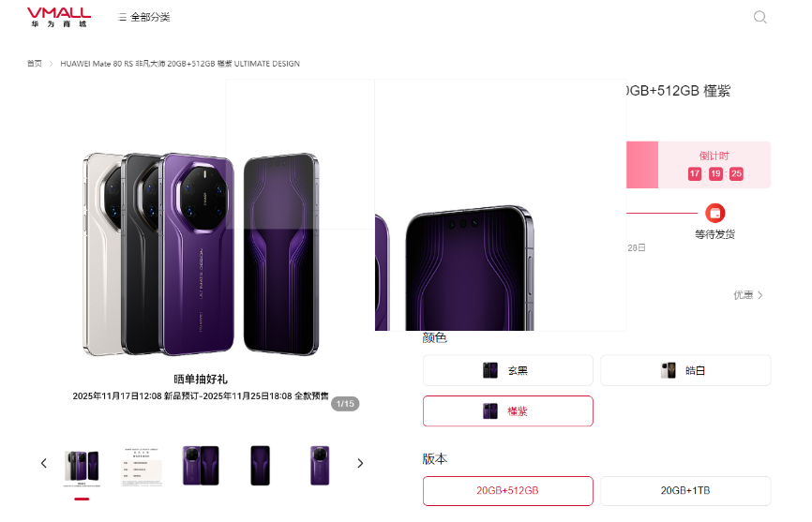
Task: Click the VMALL Huawei store logo
Action: coord(58,17)
